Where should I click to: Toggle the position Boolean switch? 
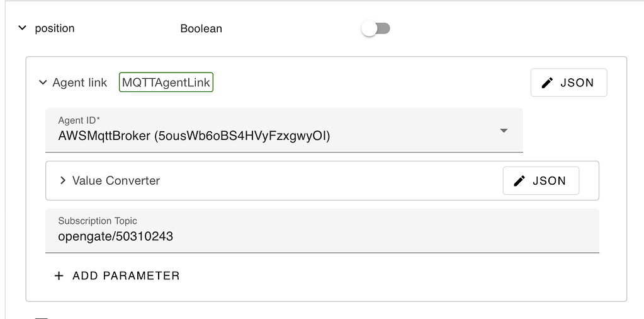(x=376, y=28)
